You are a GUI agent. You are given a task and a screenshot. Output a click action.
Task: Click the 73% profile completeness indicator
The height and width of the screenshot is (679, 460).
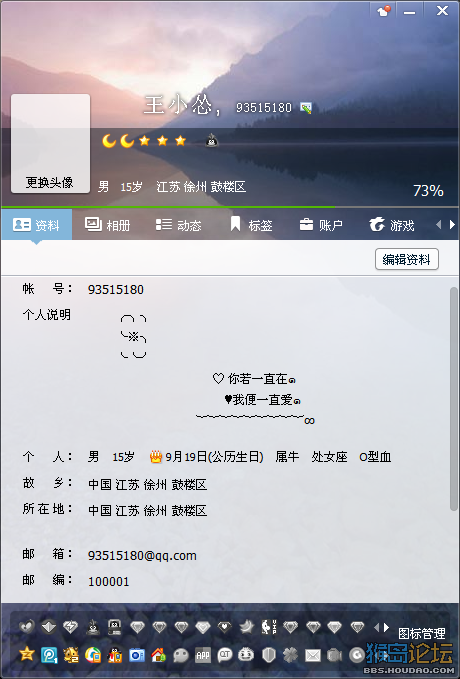point(428,191)
